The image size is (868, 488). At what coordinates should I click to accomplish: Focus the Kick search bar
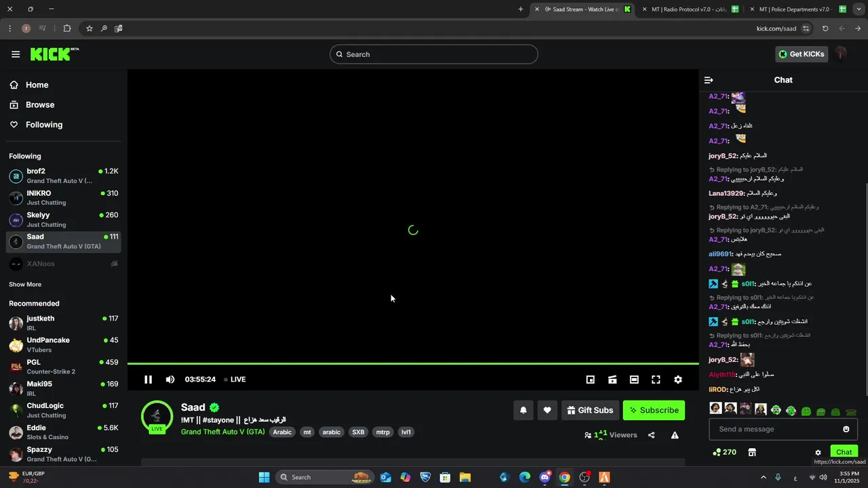pos(434,54)
